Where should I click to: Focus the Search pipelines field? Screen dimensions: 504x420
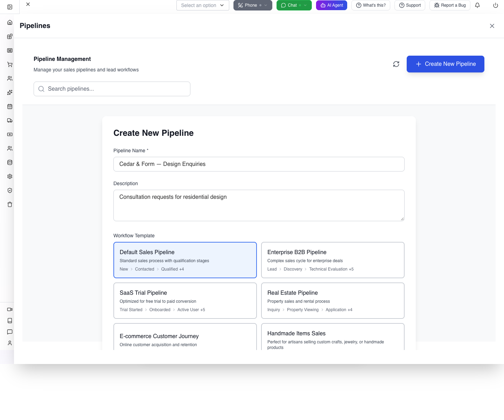coord(112,89)
